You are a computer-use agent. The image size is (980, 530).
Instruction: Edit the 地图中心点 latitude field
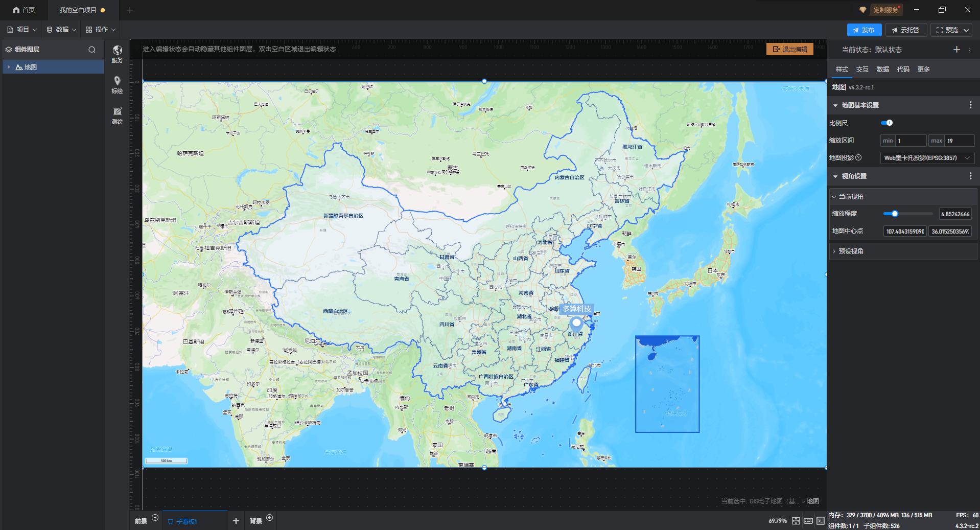point(950,232)
